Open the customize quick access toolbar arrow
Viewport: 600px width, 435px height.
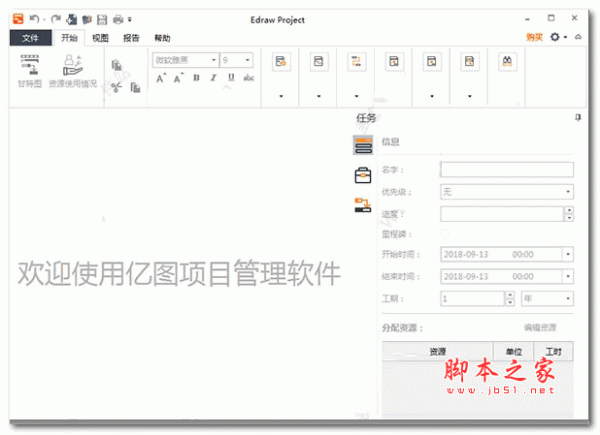pos(130,19)
